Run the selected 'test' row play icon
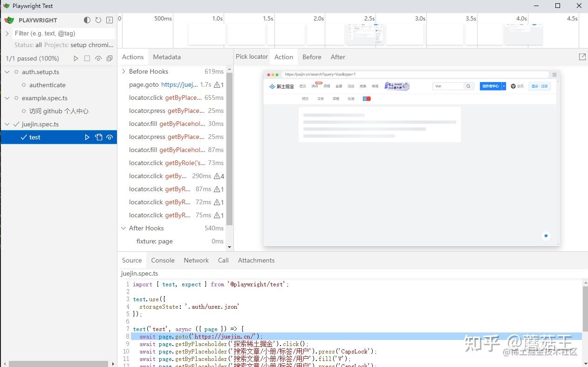The height and width of the screenshot is (367, 588). click(87, 137)
